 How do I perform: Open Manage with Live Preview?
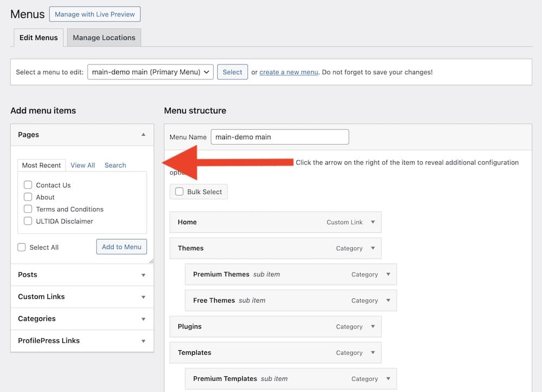pos(95,14)
